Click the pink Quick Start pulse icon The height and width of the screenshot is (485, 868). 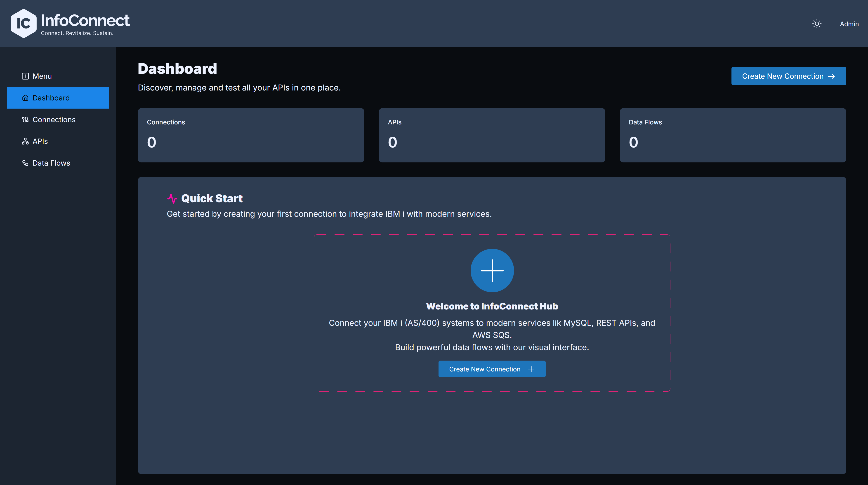click(x=172, y=198)
